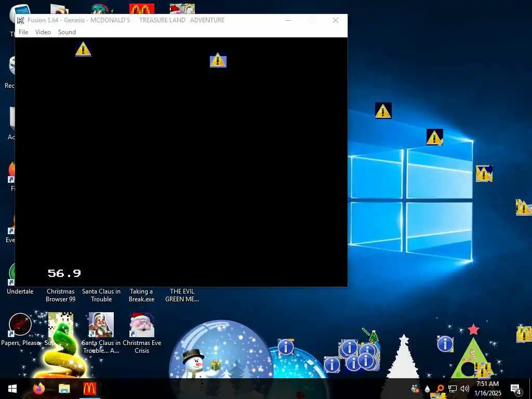This screenshot has height=399, width=532.
Task: Click the 56.9 frame rate counter
Action: (64, 273)
